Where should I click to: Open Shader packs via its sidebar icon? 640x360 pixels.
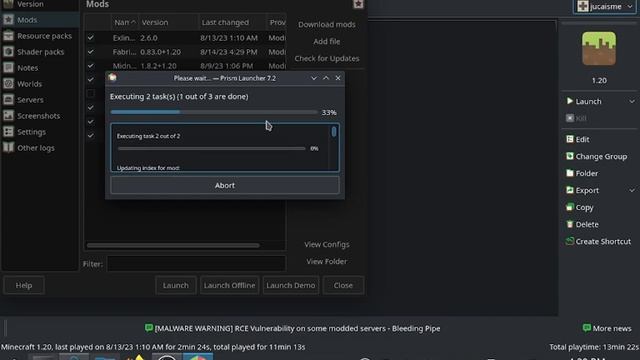8,52
